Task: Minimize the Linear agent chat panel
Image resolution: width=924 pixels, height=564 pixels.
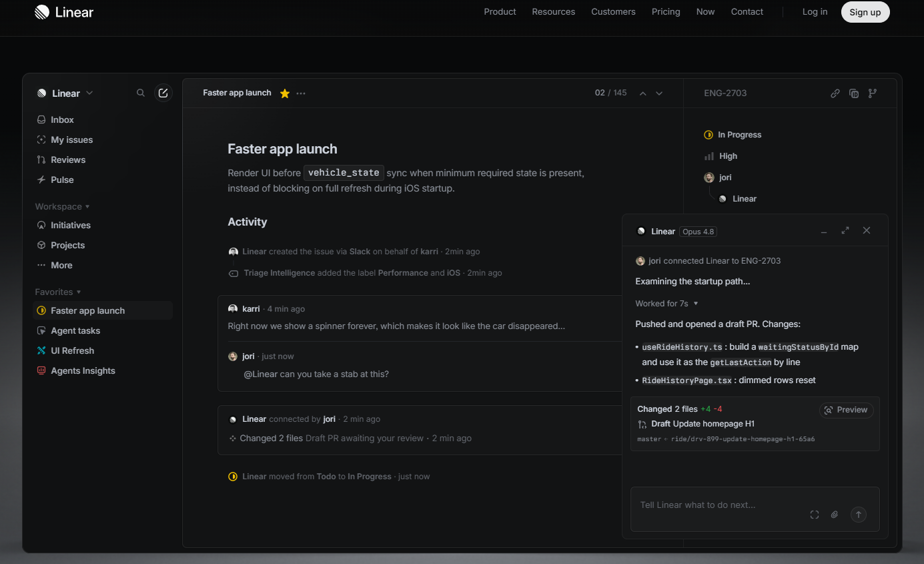Action: point(824,231)
